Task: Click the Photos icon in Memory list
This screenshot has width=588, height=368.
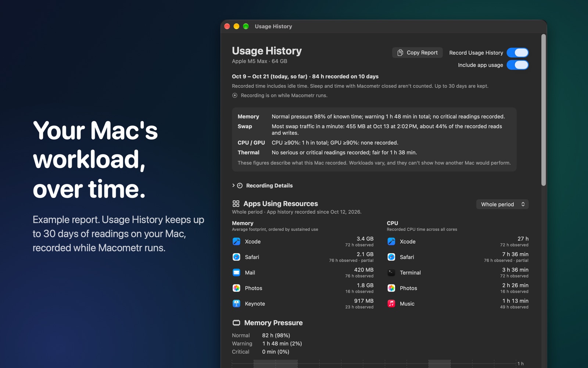Action: [236, 288]
